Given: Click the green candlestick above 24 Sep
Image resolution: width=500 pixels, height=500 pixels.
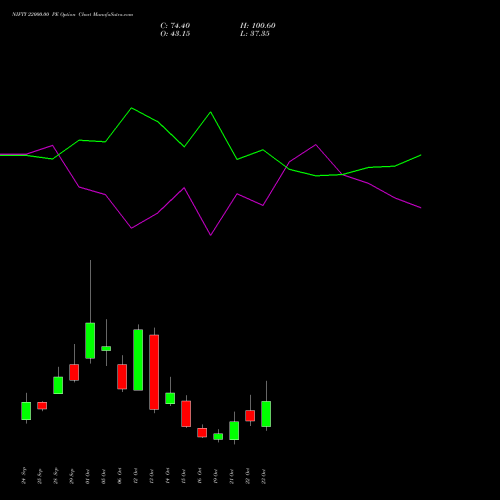Looking at the screenshot, I should click(26, 411).
